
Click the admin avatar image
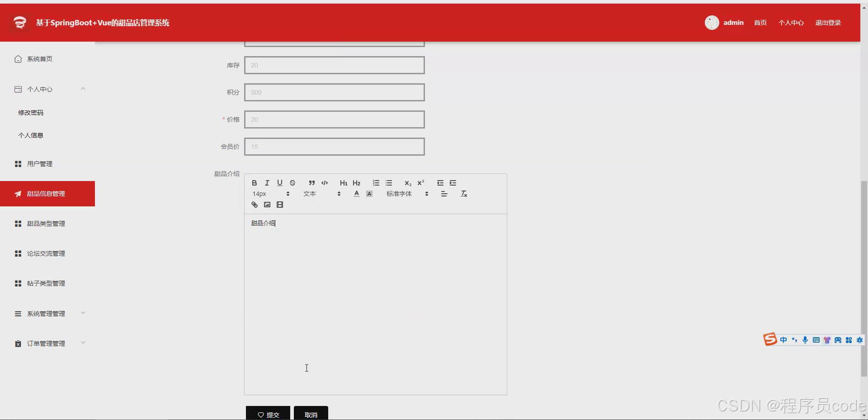(712, 23)
